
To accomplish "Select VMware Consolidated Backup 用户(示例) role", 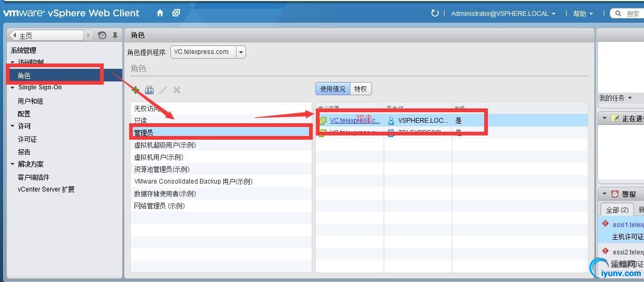I will pyautogui.click(x=221, y=181).
